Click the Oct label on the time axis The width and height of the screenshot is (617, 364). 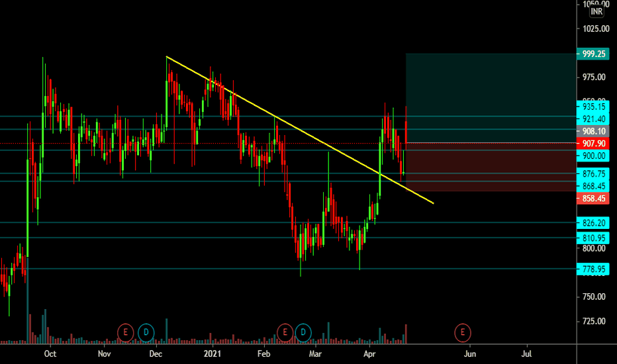click(50, 354)
